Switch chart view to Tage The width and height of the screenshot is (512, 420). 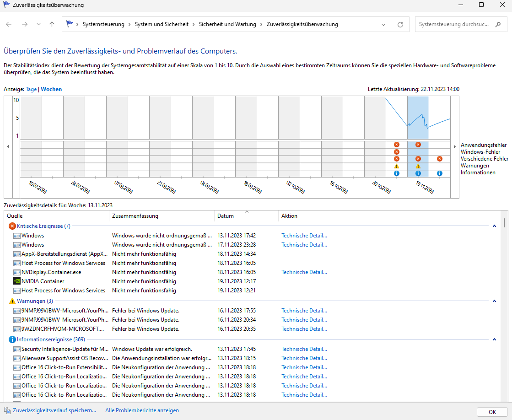coord(32,89)
